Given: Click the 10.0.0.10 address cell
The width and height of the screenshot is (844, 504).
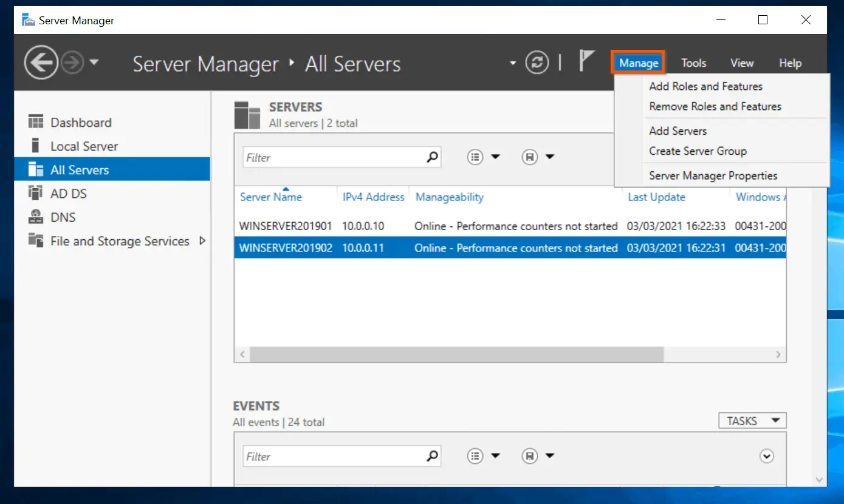Looking at the screenshot, I should [363, 226].
